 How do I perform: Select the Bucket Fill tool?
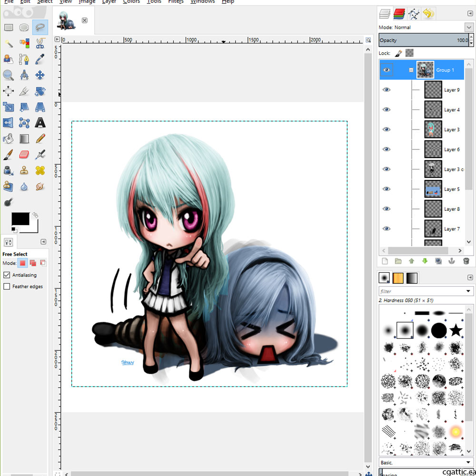point(9,139)
